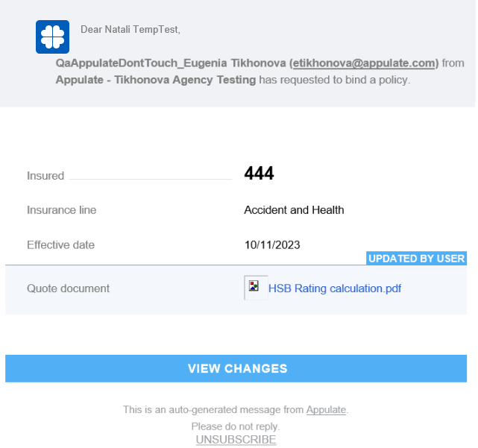The width and height of the screenshot is (478, 448).
Task: Click the Please do not reply text
Action: [236, 426]
